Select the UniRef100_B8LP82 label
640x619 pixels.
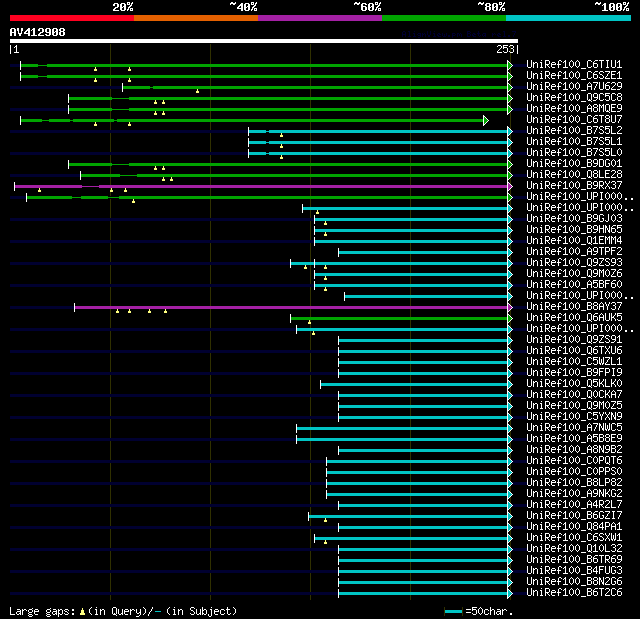tap(574, 483)
